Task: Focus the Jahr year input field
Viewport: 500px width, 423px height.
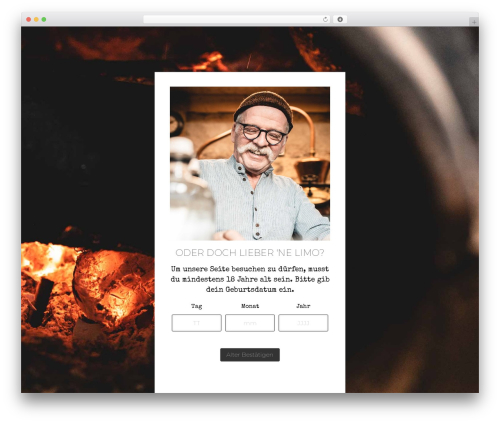Action: point(303,323)
